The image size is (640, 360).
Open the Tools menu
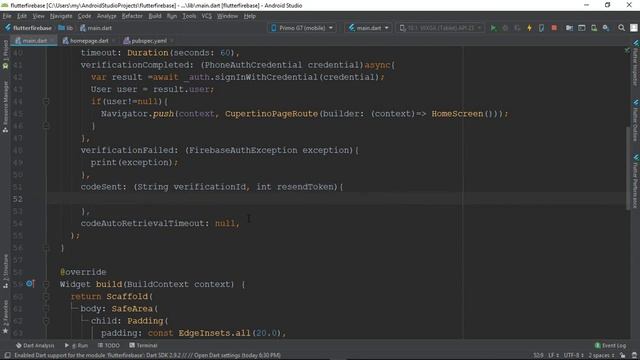click(x=189, y=16)
